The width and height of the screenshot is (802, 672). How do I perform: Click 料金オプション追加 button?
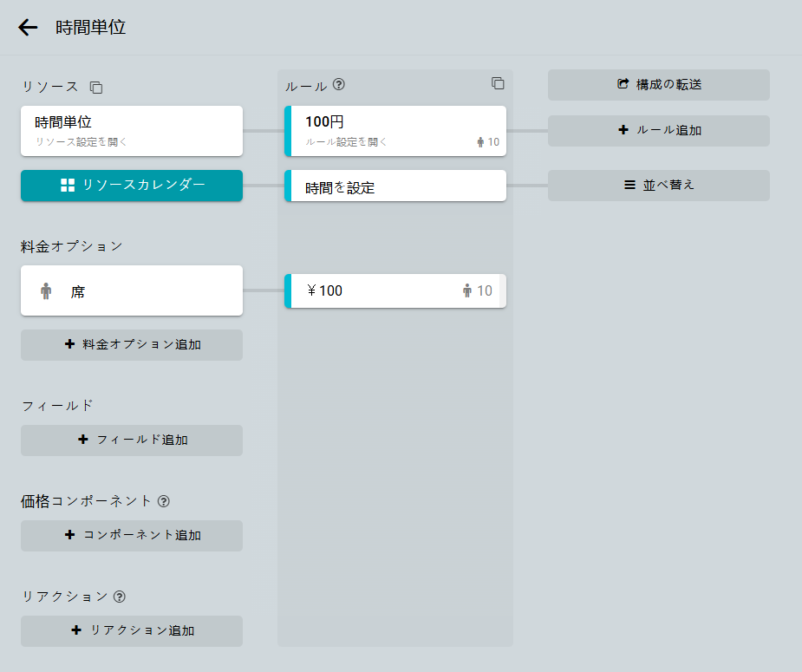[131, 344]
